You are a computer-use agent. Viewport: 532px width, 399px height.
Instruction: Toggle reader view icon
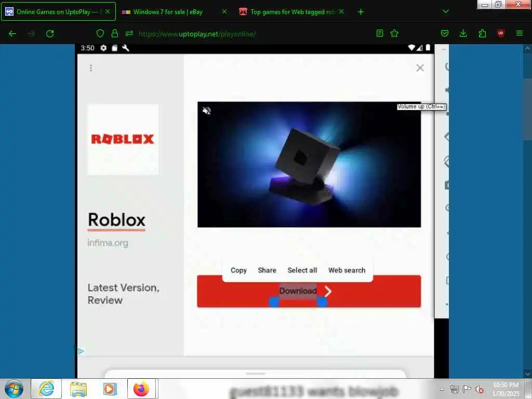tap(380, 33)
